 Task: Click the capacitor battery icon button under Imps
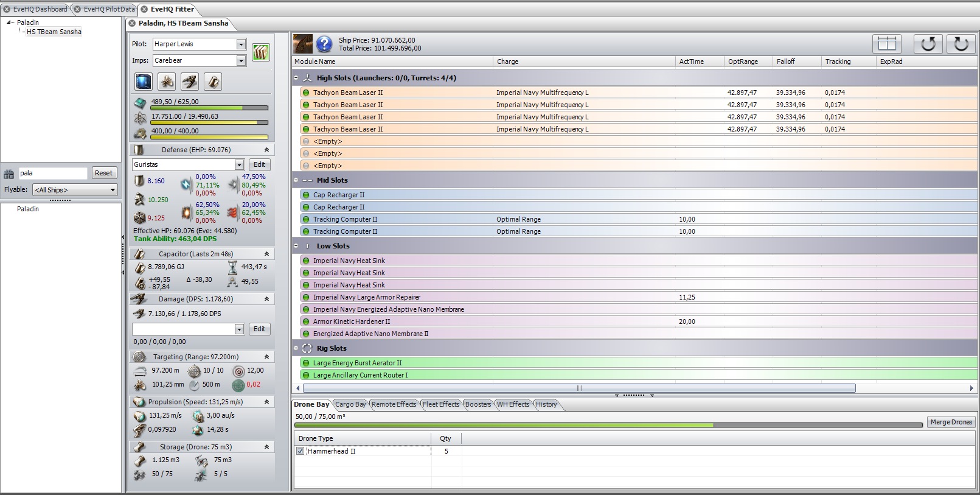click(213, 81)
